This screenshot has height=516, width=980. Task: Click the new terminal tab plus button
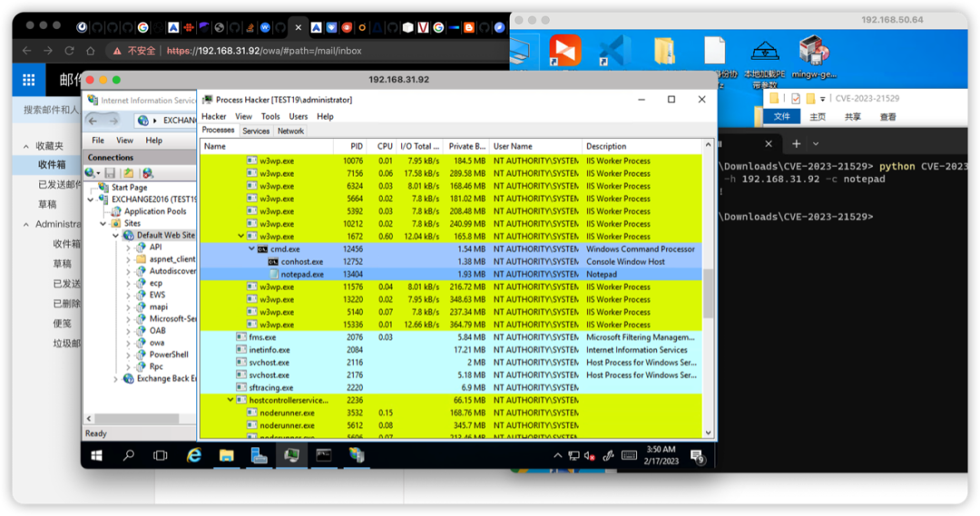pyautogui.click(x=797, y=143)
